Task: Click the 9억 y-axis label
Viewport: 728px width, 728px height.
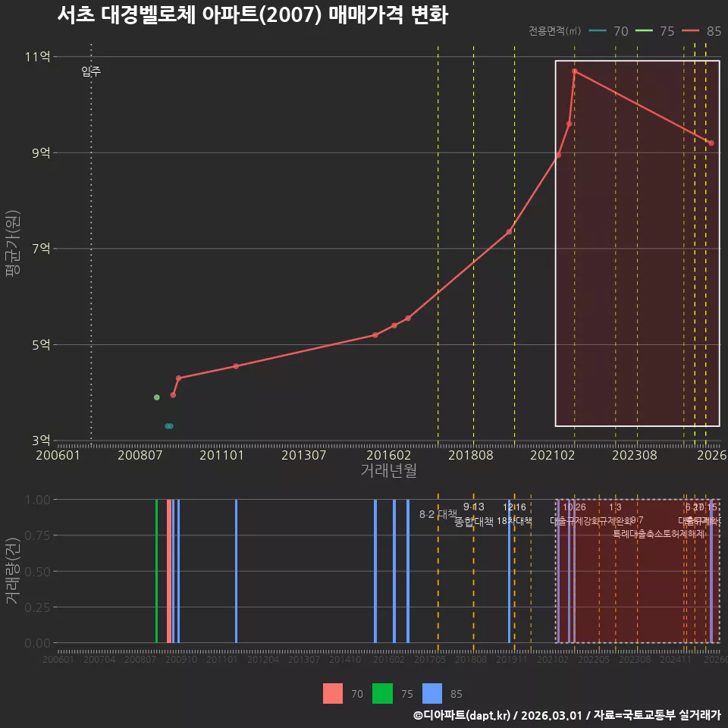Action: coord(41,152)
